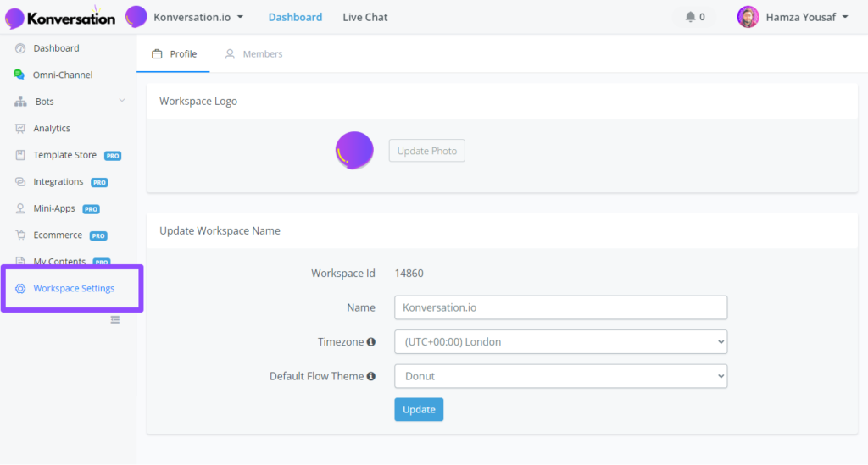Open Omni-Channel chat icon in sidebar
The image size is (868, 465).
[19, 75]
